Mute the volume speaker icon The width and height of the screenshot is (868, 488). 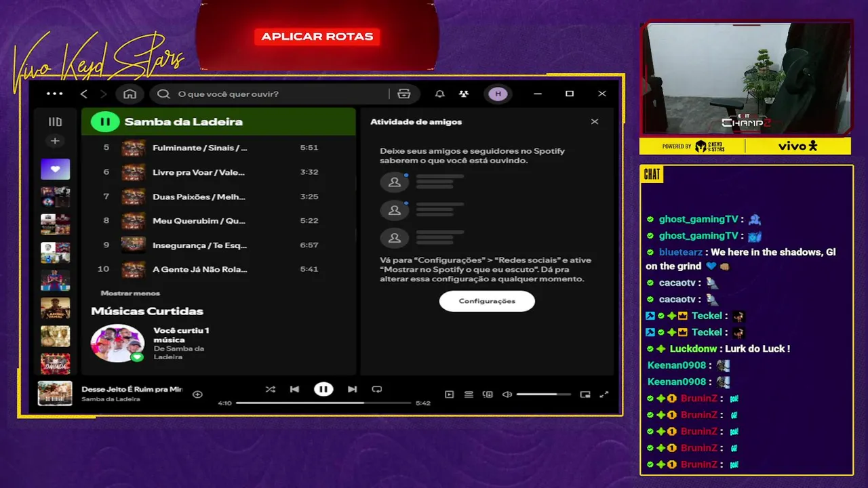(x=507, y=394)
